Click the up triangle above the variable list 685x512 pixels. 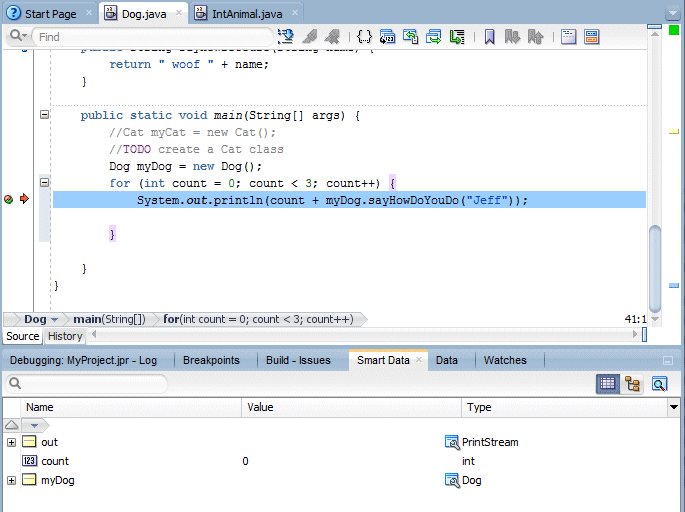11,425
